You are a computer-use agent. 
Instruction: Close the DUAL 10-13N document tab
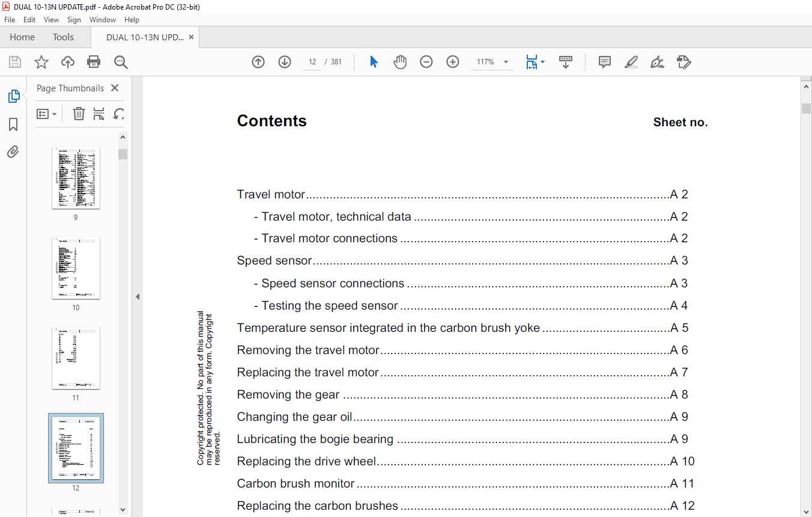[x=192, y=37]
